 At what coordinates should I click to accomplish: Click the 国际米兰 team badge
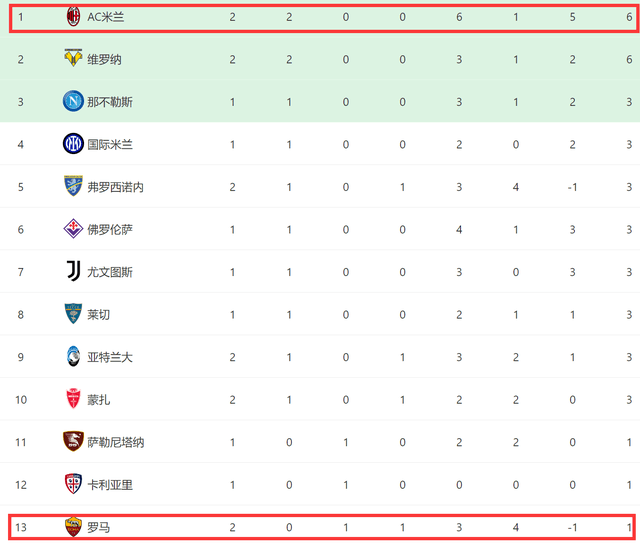pyautogui.click(x=73, y=144)
